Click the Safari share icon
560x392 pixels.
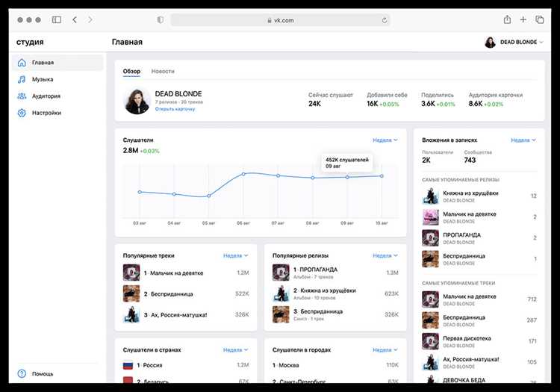pos(507,19)
